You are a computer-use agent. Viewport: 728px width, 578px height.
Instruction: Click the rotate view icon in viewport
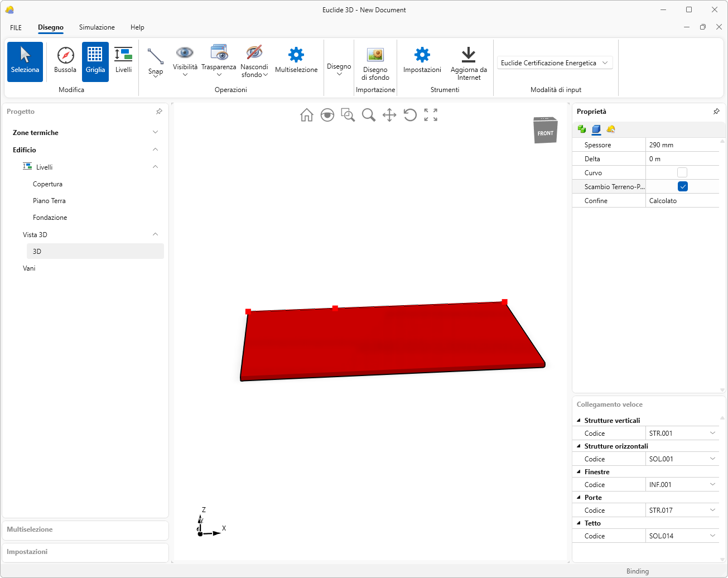point(410,115)
